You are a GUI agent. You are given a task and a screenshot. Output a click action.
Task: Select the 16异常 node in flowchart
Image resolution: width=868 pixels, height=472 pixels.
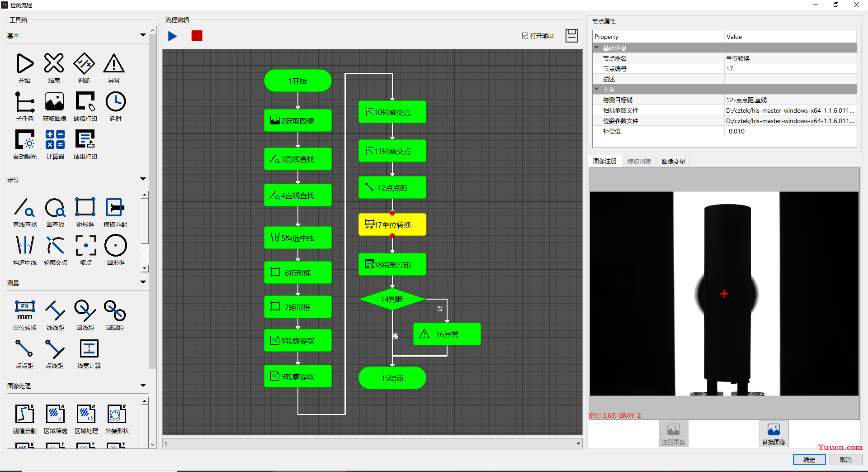coord(447,334)
